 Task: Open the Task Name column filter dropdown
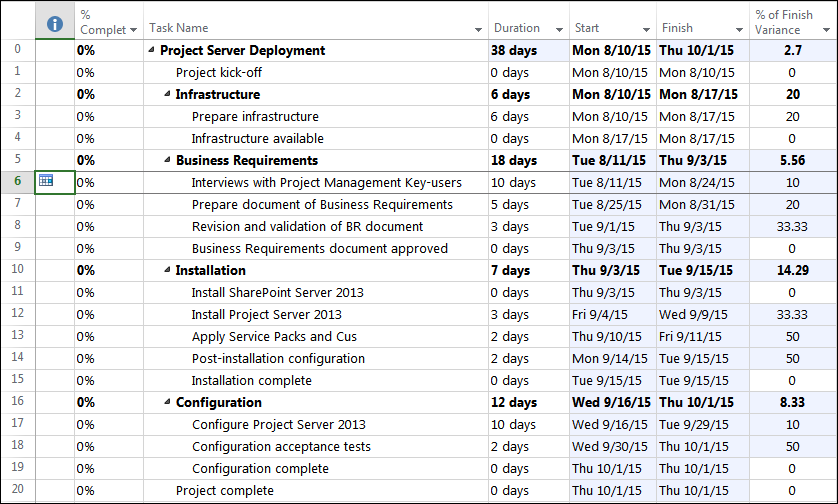point(478,30)
